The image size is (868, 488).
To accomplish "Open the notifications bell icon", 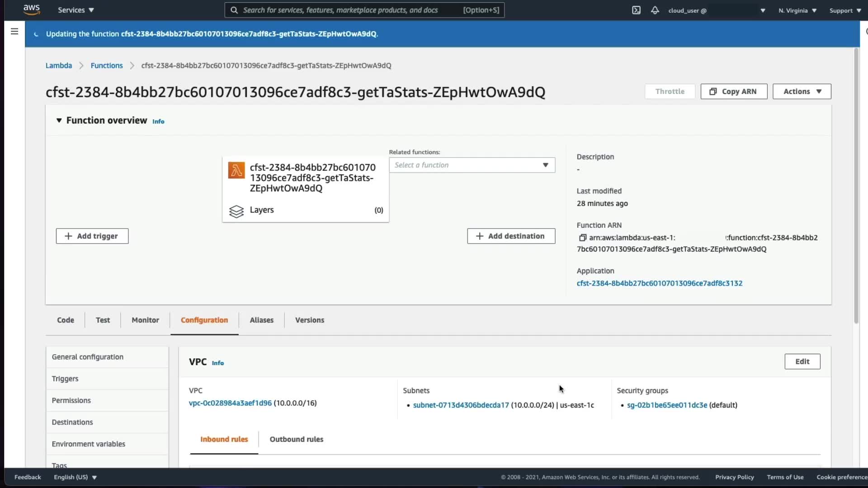I will pos(655,10).
